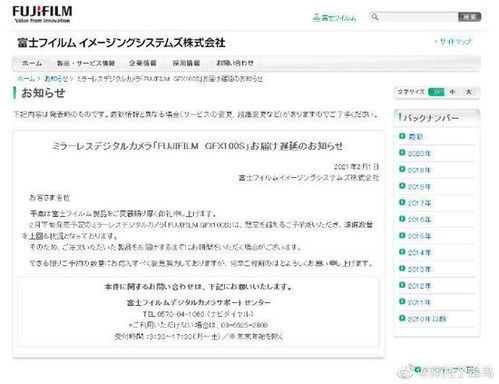
Task: Click green arrow icon beside 2012年
Action: tap(402, 285)
